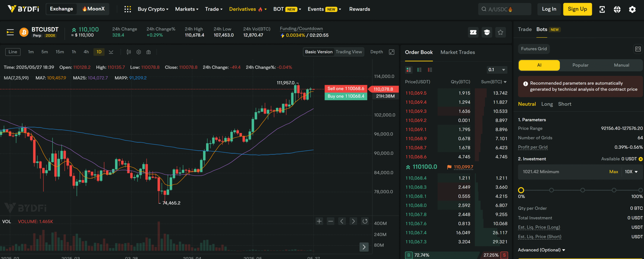Take chart snapshot camera icon
644x259 pixels.
coord(148,52)
